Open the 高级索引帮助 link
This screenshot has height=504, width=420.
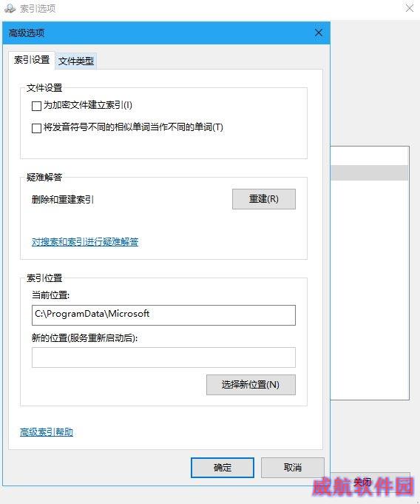(47, 432)
